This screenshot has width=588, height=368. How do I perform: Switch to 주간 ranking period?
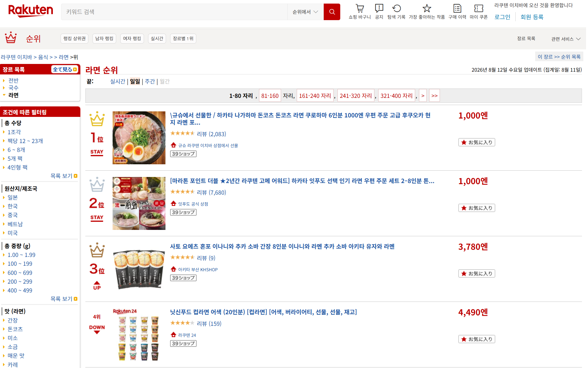pos(150,81)
